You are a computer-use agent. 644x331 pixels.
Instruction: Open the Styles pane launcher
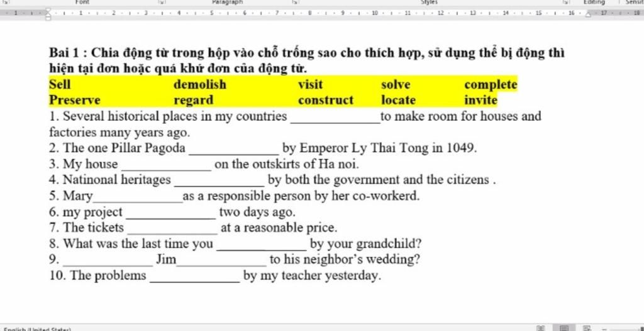click(566, 2)
